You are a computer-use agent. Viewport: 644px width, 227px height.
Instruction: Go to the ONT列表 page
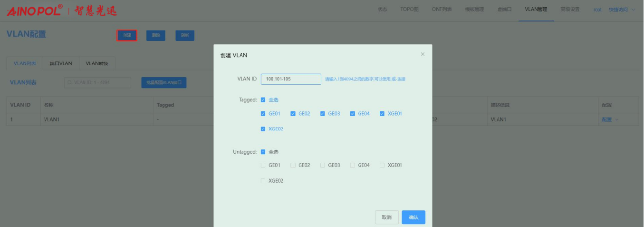click(x=442, y=10)
